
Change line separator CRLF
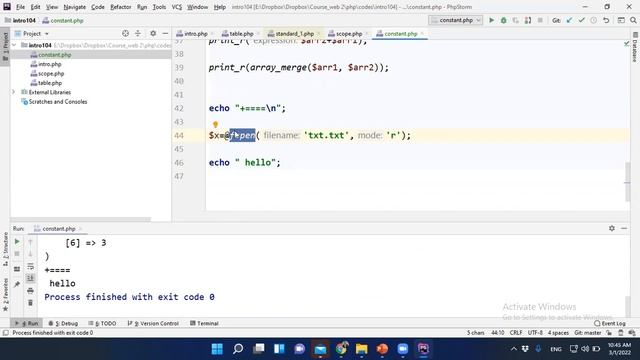(x=516, y=333)
